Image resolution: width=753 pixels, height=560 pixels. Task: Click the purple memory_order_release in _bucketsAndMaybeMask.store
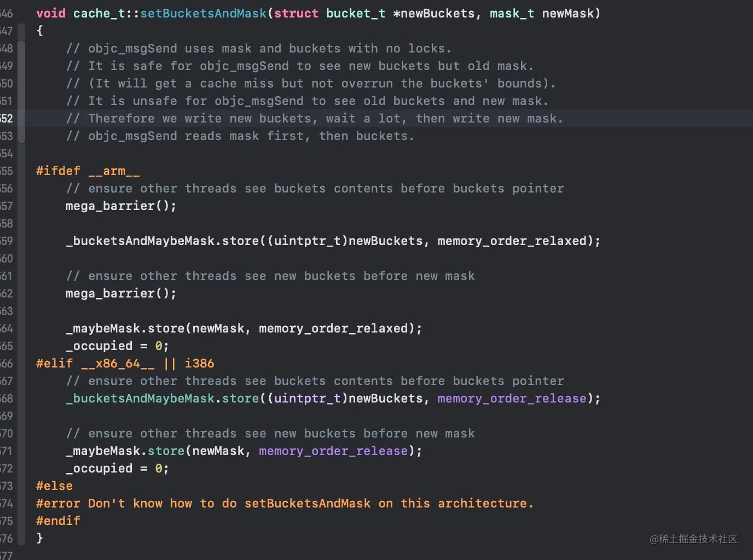[512, 398]
